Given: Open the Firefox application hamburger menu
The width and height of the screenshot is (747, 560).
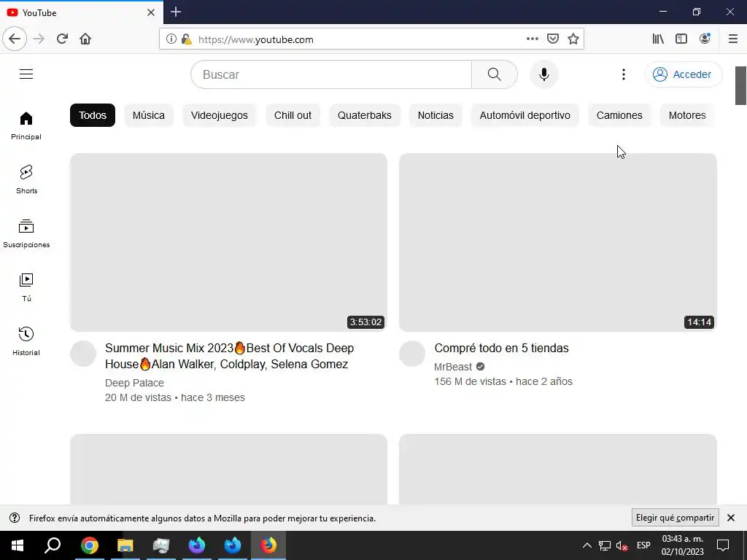Looking at the screenshot, I should tap(733, 39).
